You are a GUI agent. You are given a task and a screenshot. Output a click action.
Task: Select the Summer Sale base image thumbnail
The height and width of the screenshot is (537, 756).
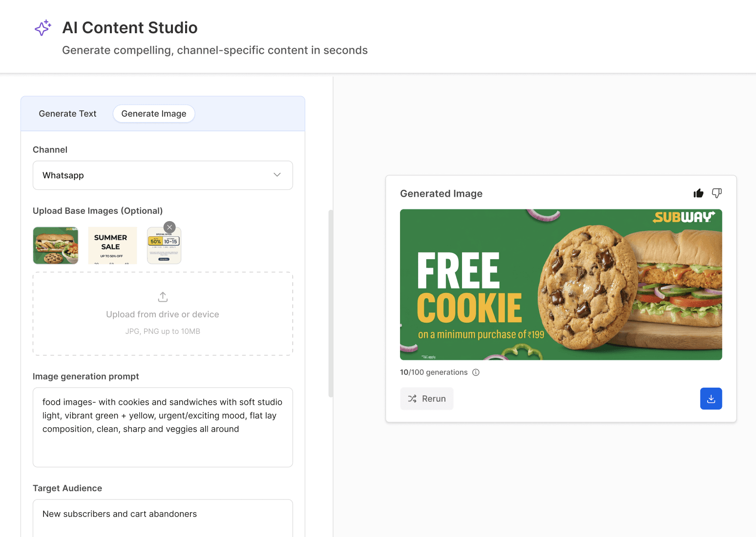[112, 246]
